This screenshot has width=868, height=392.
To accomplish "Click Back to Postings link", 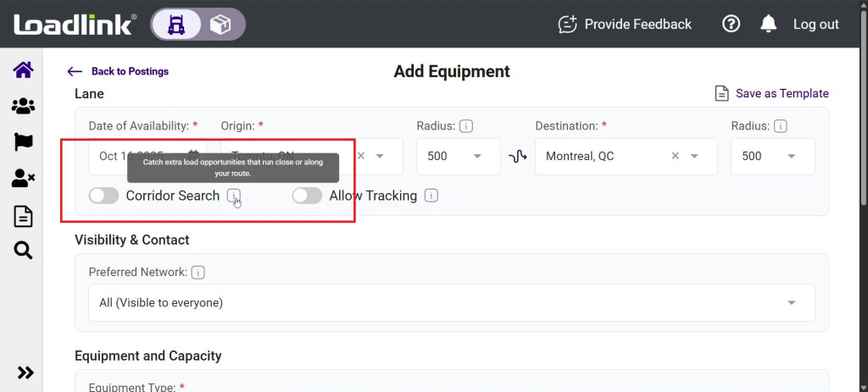I will (118, 72).
